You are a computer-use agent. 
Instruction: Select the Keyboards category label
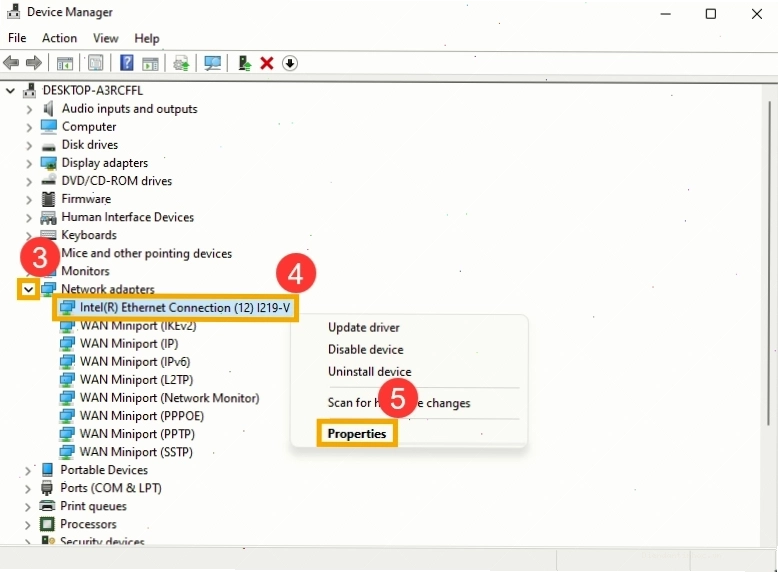[x=89, y=235]
